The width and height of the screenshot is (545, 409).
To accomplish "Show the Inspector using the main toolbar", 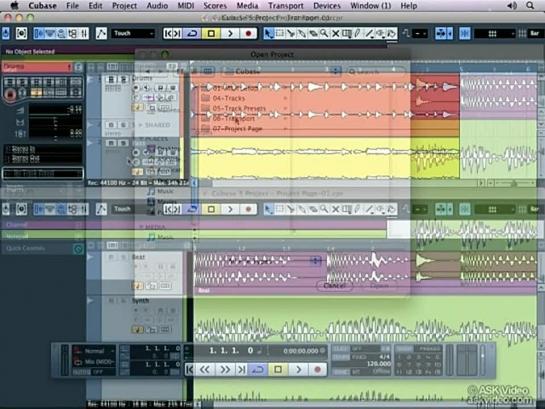I will click(x=39, y=33).
